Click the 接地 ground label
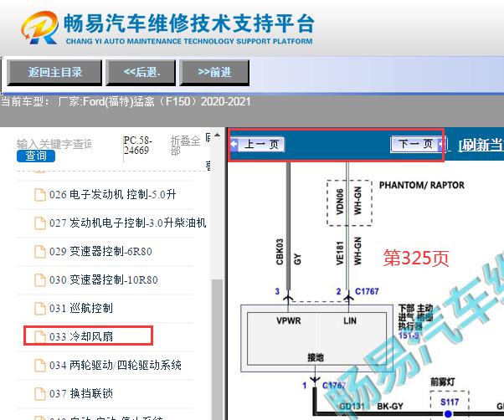504x420 pixels. [x=316, y=357]
